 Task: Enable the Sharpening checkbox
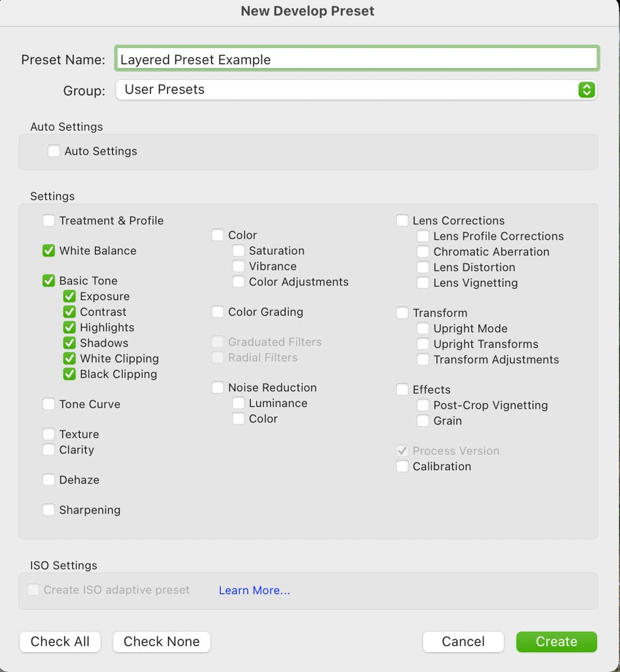pyautogui.click(x=49, y=510)
